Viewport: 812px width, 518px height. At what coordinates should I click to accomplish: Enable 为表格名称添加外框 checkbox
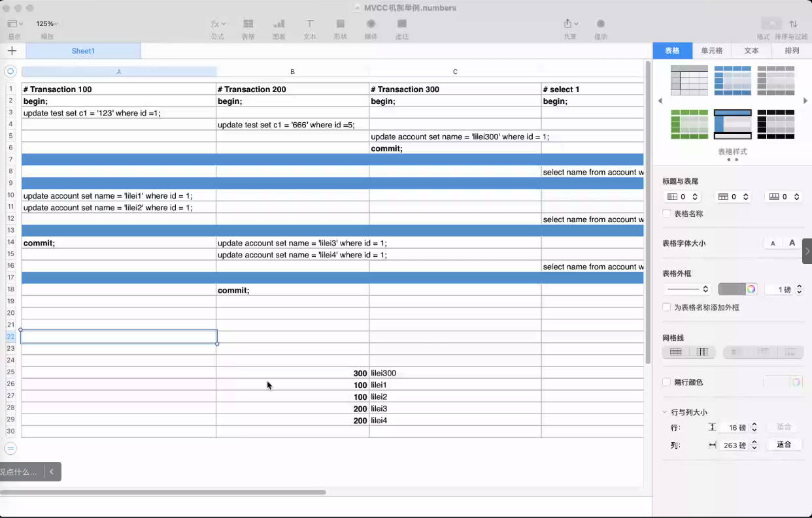click(667, 307)
